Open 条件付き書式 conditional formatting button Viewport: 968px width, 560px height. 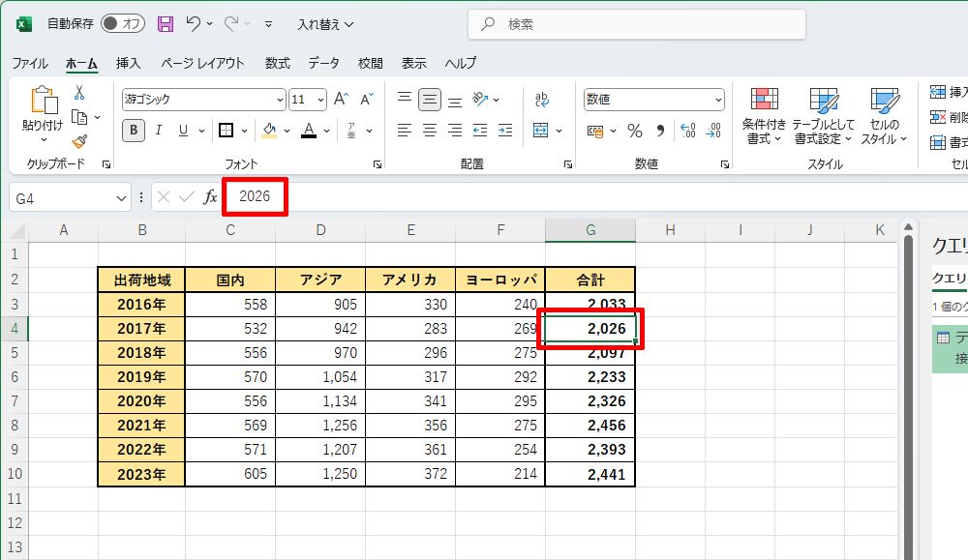click(765, 116)
